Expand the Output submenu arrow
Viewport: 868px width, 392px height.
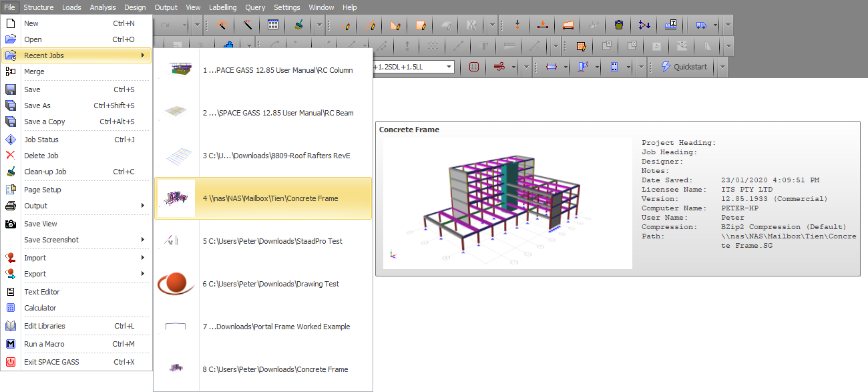pos(143,206)
